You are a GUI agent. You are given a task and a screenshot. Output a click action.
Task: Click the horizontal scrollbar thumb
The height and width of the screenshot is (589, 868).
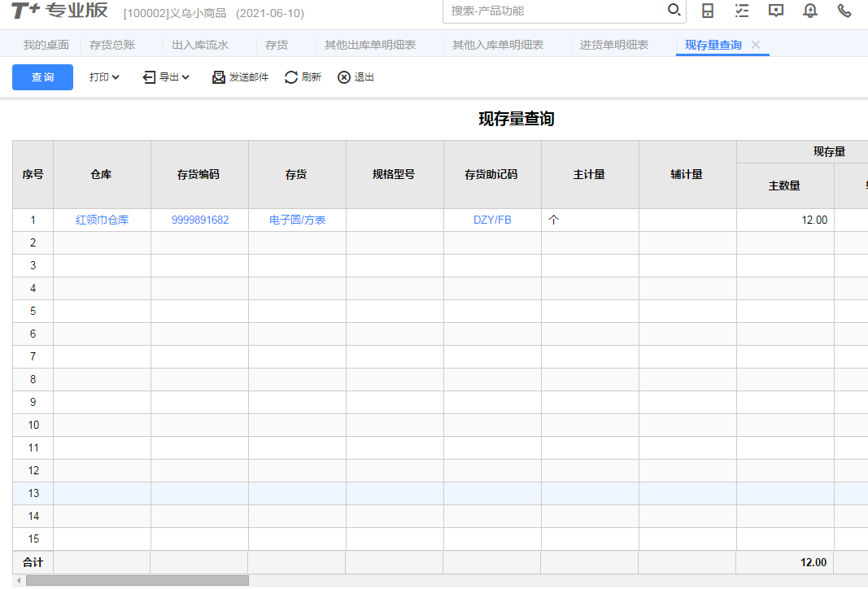click(137, 580)
